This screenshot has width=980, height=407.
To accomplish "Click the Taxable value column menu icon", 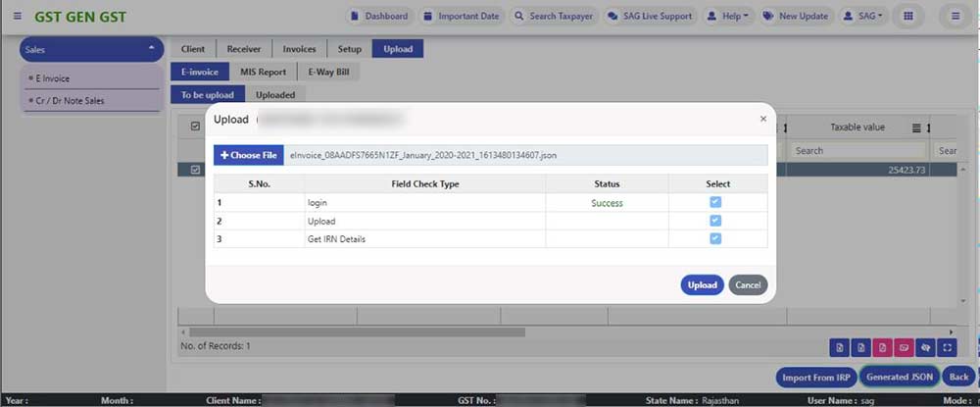I will [x=916, y=127].
